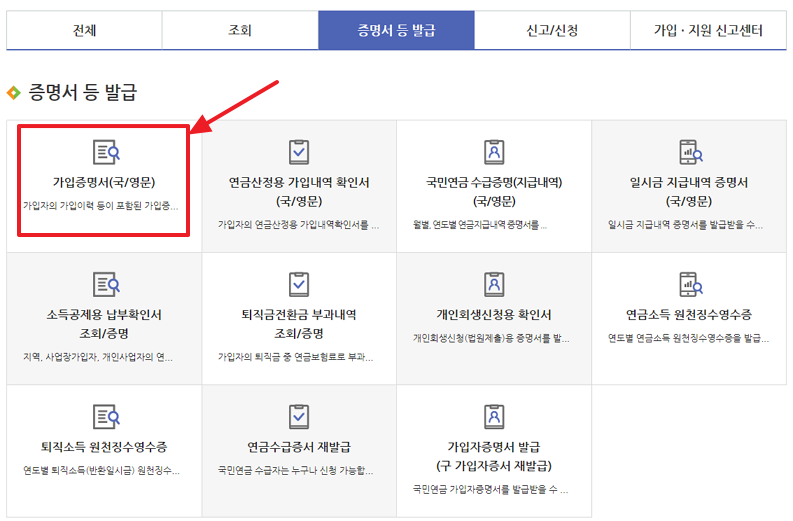The height and width of the screenshot is (521, 793).
Task: Open the 연금수급증서 재발급 link
Action: tap(299, 447)
